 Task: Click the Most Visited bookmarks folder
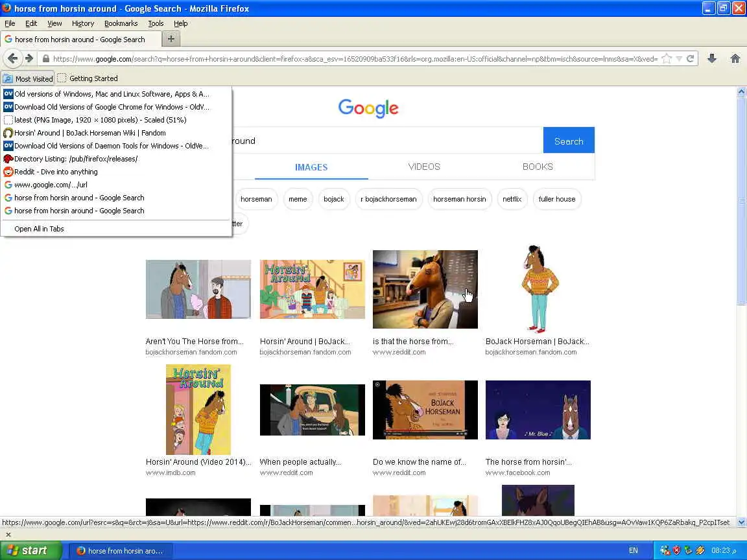click(28, 78)
